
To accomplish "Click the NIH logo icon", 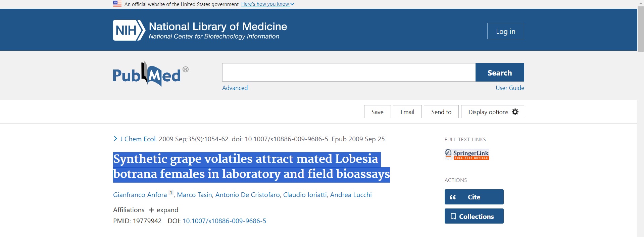I will click(x=129, y=30).
